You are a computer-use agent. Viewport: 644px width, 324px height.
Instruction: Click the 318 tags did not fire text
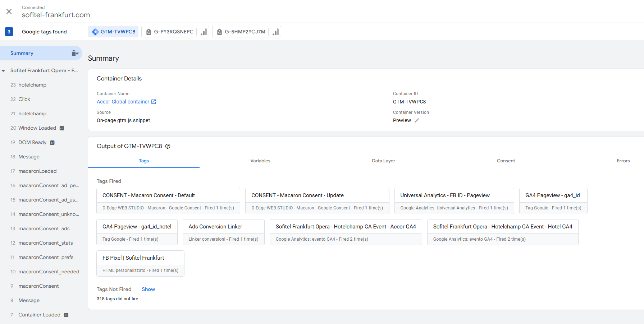tap(117, 299)
